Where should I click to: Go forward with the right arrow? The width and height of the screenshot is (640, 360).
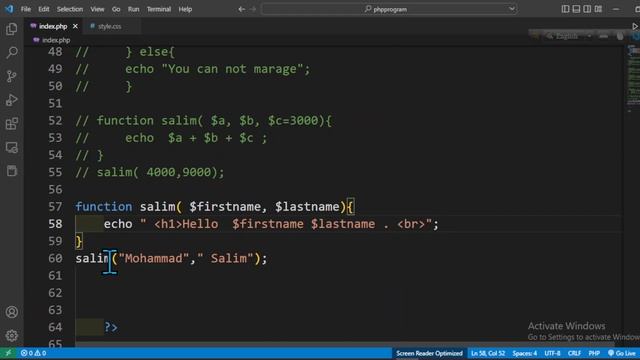253,9
